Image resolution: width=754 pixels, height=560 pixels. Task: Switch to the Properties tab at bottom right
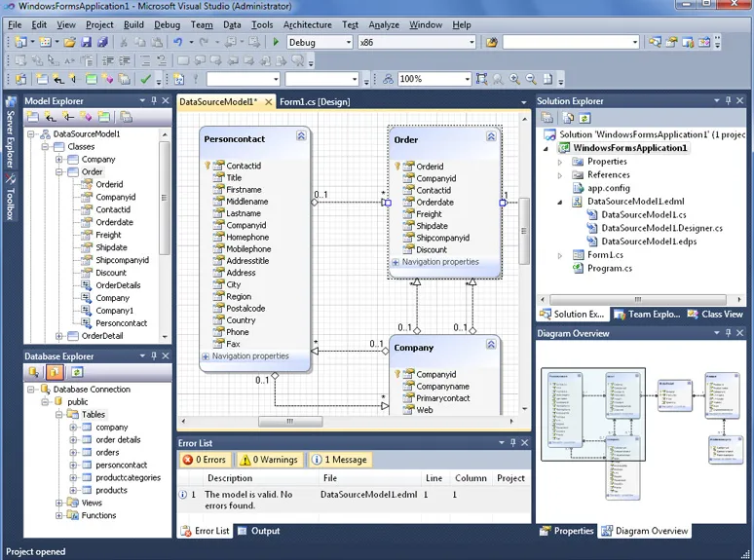click(x=566, y=531)
